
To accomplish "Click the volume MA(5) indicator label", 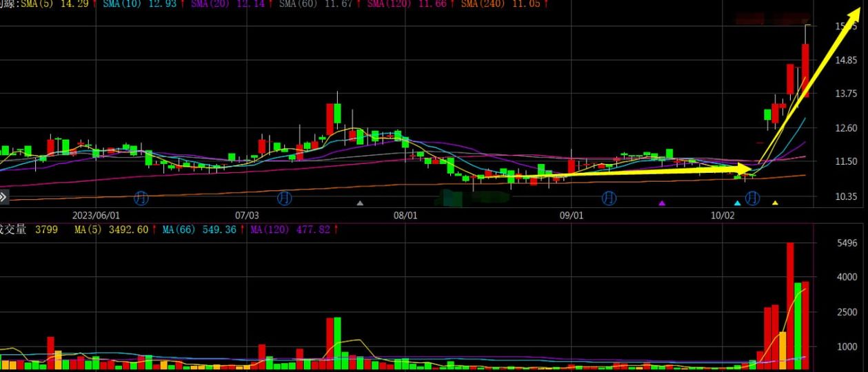I will pyautogui.click(x=88, y=229).
